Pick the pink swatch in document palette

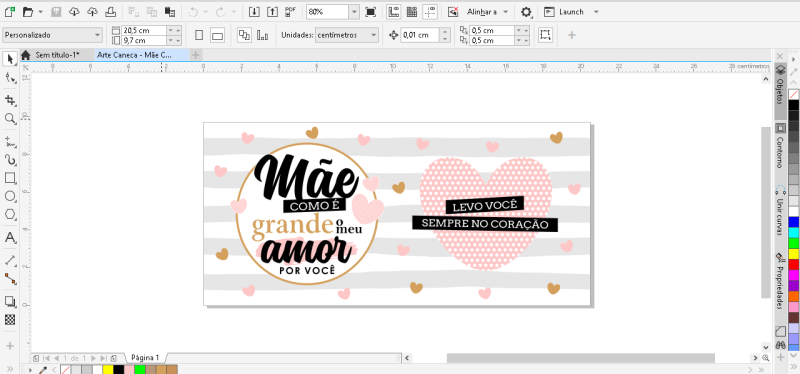(x=129, y=369)
